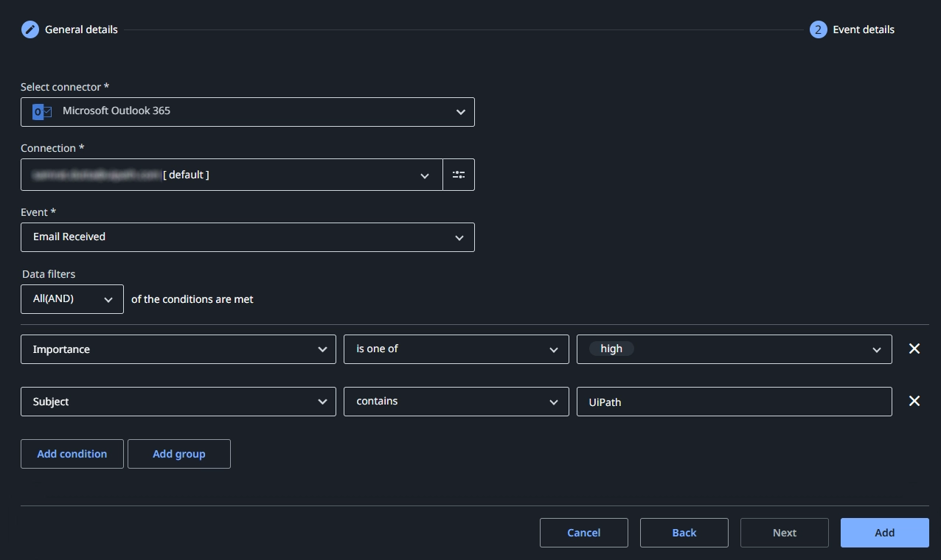This screenshot has height=560, width=941.
Task: Click Add group
Action: 178,454
